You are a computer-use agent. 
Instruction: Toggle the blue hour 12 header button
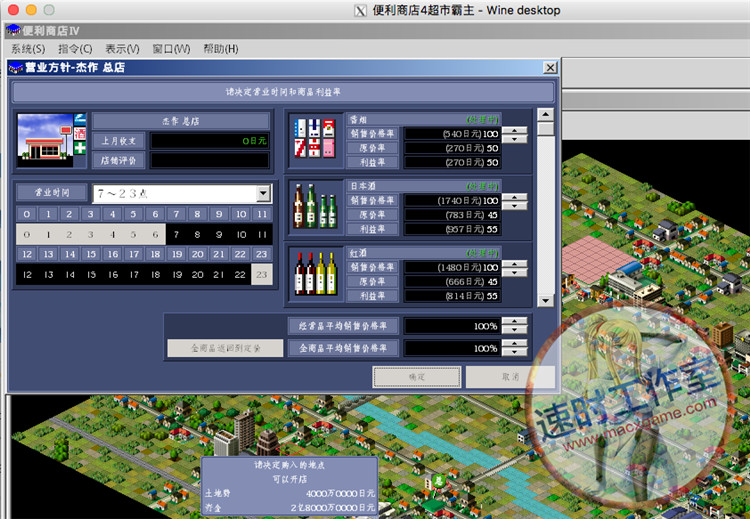point(27,254)
